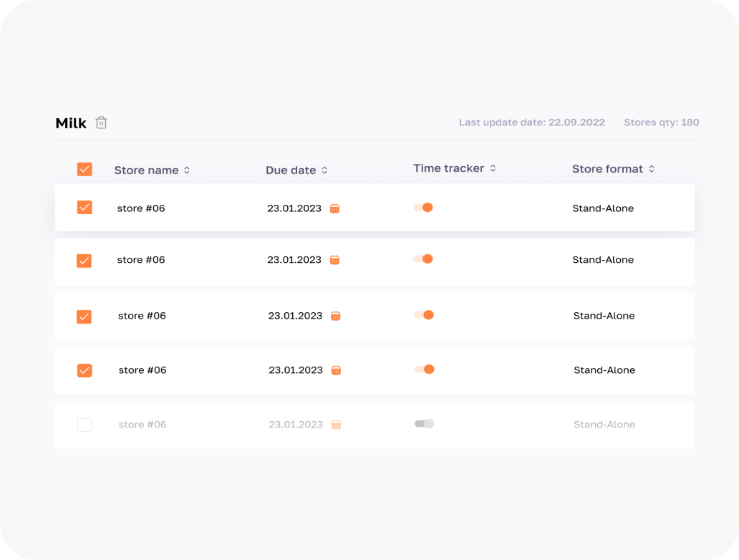Open calendar icon in the greyed-out last row
The width and height of the screenshot is (739, 560).
[x=336, y=425]
